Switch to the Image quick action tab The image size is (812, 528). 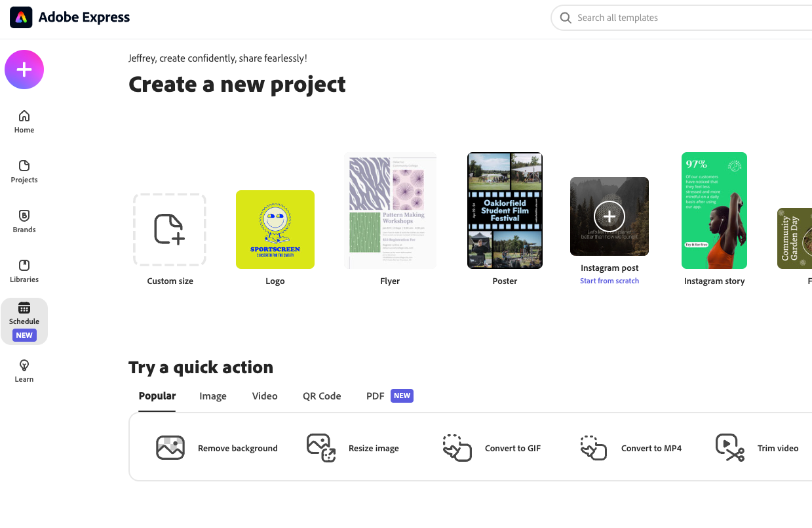click(213, 396)
